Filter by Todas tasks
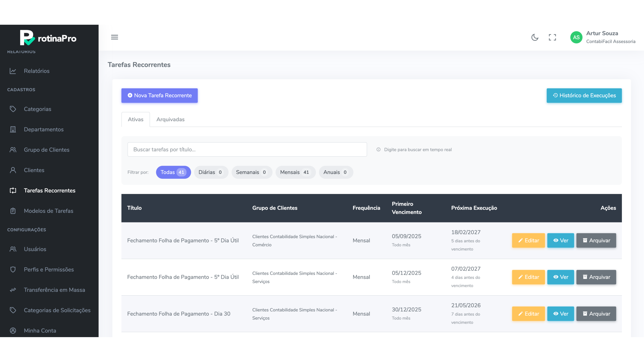Image resolution: width=644 pixels, height=362 pixels. point(173,172)
